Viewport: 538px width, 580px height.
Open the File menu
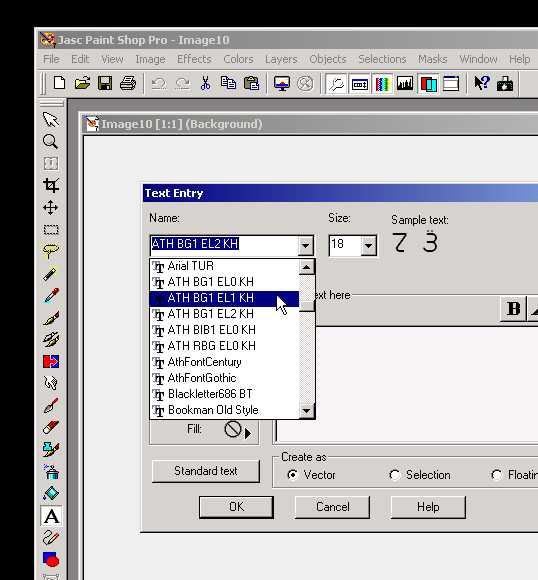click(x=51, y=59)
